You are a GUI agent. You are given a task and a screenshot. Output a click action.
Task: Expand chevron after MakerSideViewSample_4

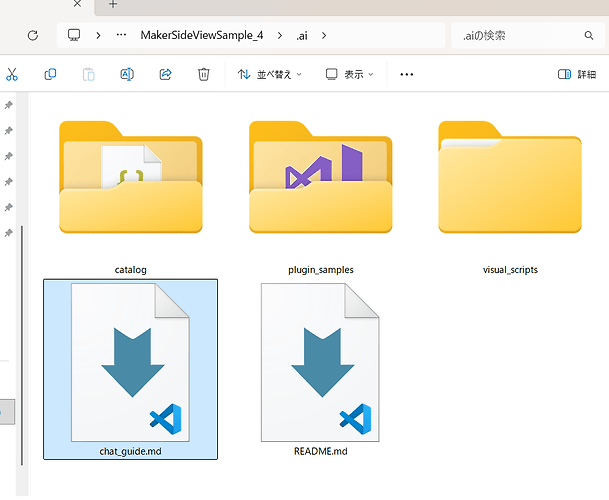click(x=280, y=35)
